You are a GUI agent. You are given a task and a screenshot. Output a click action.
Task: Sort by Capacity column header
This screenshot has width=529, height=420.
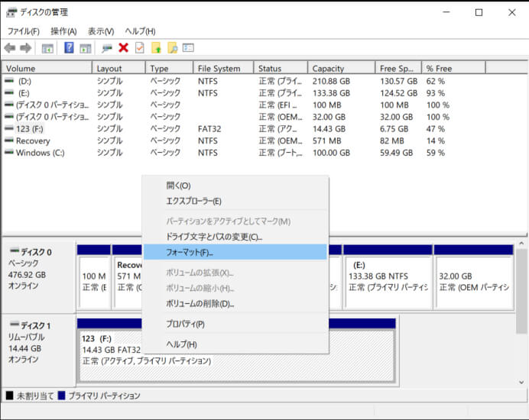[342, 69]
